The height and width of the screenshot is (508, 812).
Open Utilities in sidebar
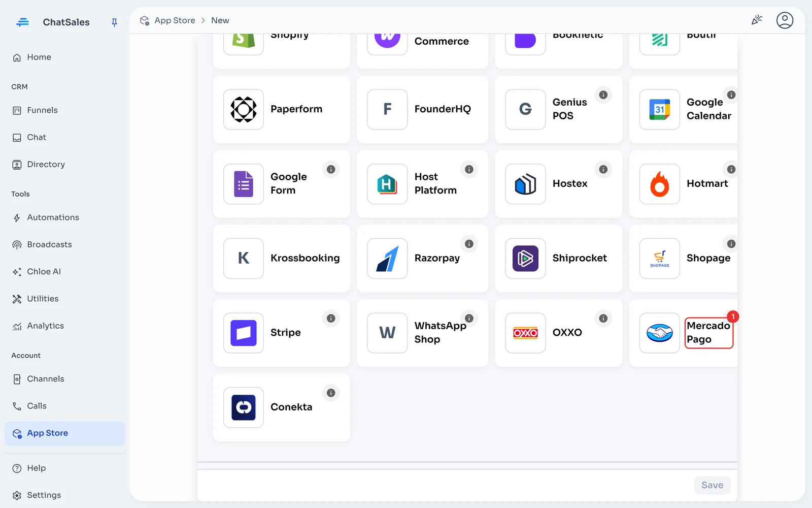pyautogui.click(x=64, y=299)
